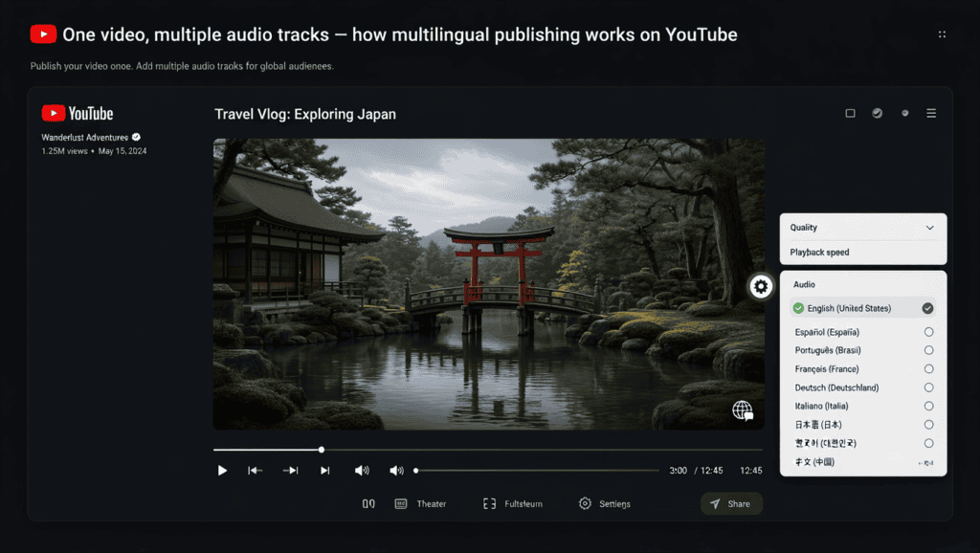
Task: Click the second speaker icon beside the volume slider
Action: coord(396,471)
